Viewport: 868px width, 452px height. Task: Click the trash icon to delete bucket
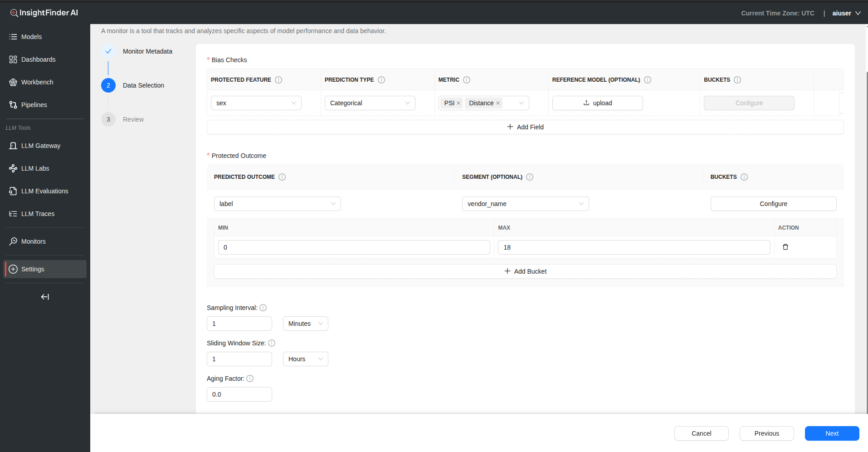785,247
